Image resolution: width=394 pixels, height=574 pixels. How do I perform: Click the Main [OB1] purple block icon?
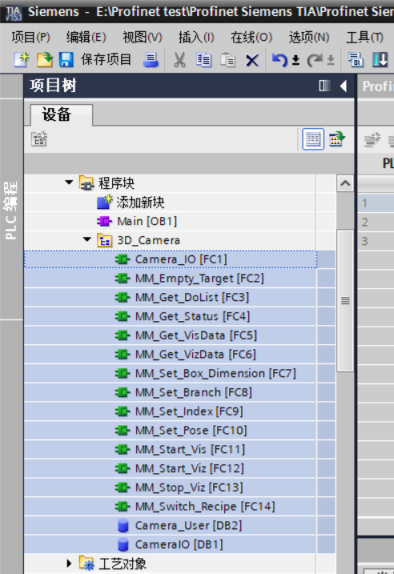(x=104, y=221)
